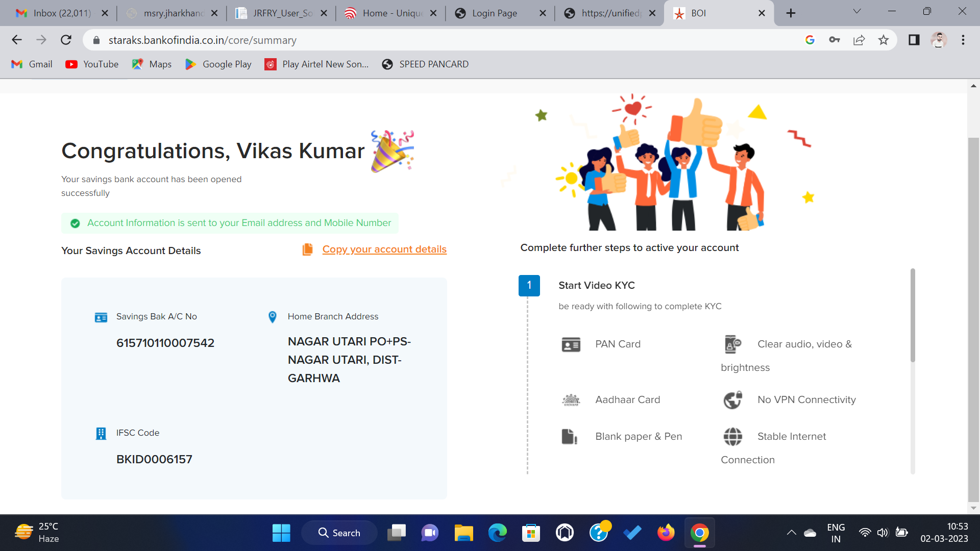Reload the current page

click(x=66, y=40)
